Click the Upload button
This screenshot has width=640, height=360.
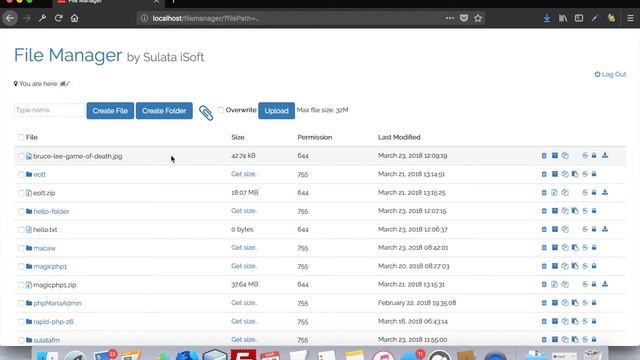(276, 111)
